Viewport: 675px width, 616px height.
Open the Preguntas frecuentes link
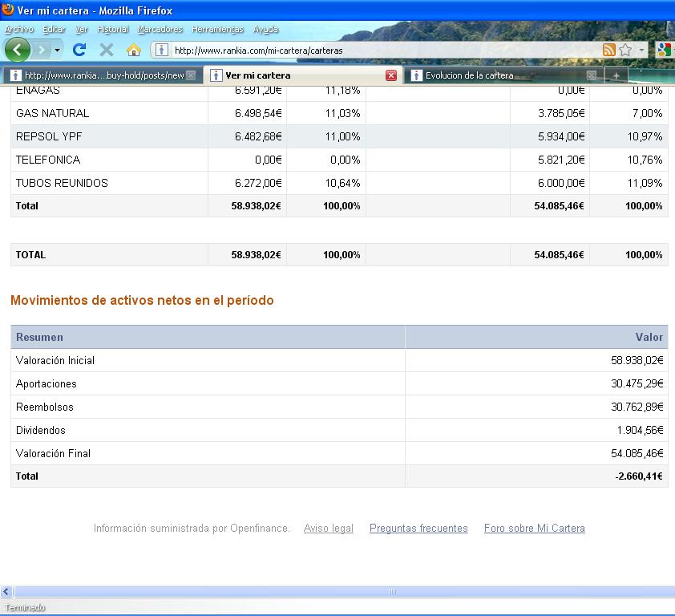[x=418, y=529]
